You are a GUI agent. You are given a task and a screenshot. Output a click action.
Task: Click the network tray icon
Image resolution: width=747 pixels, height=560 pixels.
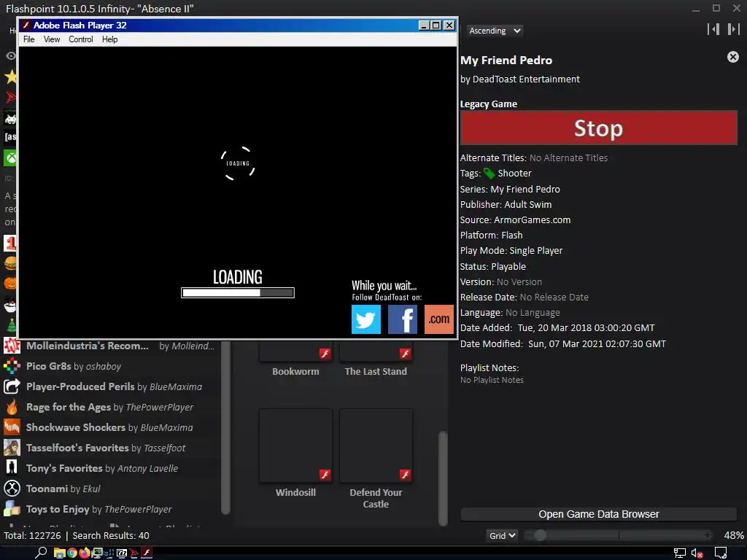tap(679, 553)
